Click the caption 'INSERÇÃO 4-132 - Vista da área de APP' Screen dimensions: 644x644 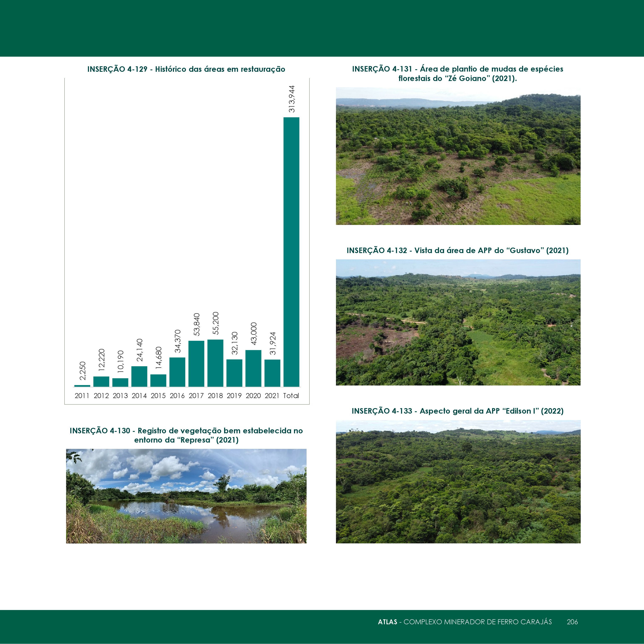pos(458,250)
